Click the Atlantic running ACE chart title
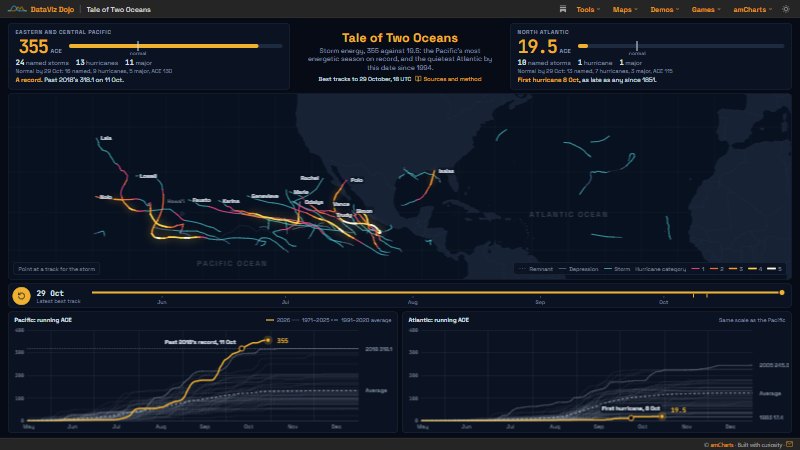Image resolution: width=800 pixels, height=450 pixels. click(438, 320)
